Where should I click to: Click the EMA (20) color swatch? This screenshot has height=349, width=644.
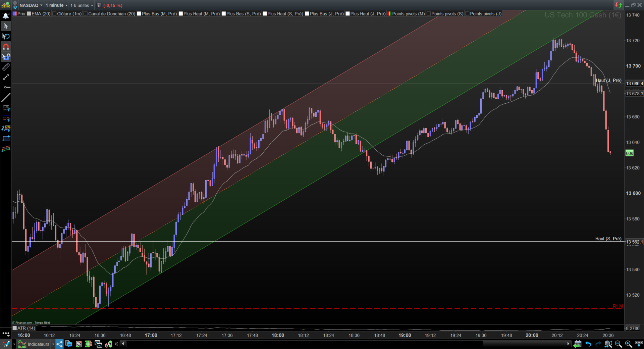(x=29, y=14)
